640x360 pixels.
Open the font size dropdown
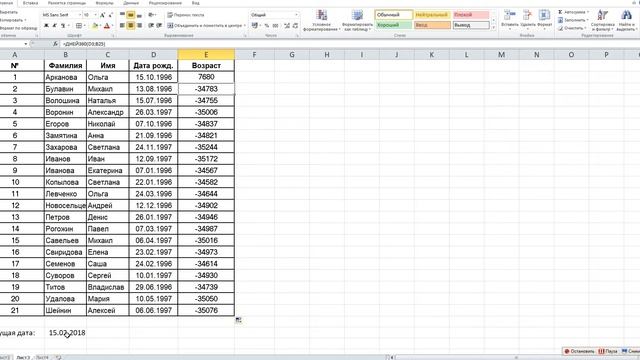pyautogui.click(x=96, y=15)
